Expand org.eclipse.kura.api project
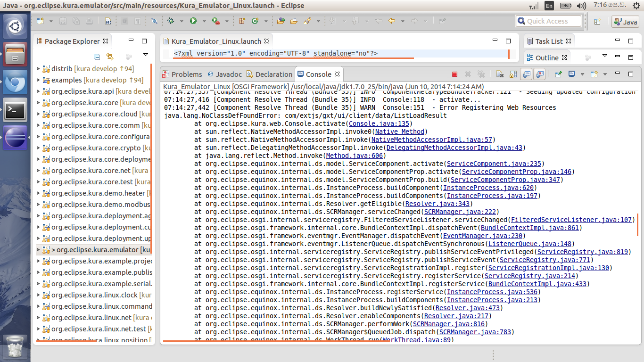 [x=39, y=91]
